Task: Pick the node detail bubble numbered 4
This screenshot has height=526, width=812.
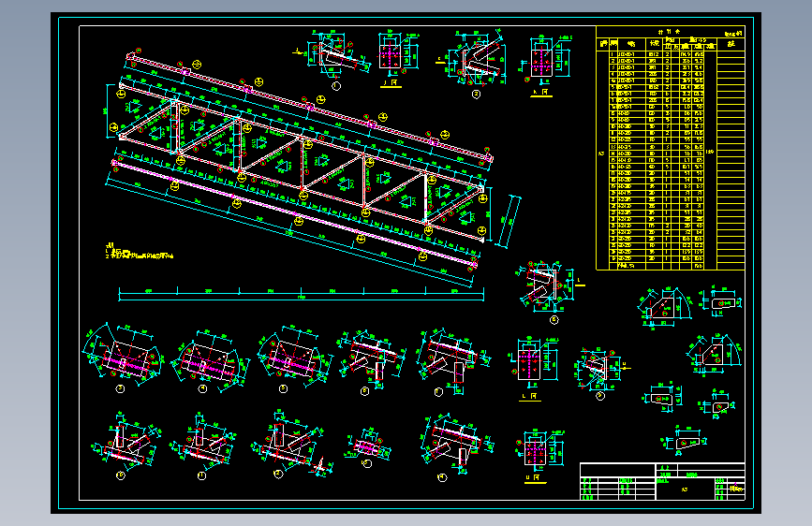Action: [x=202, y=388]
